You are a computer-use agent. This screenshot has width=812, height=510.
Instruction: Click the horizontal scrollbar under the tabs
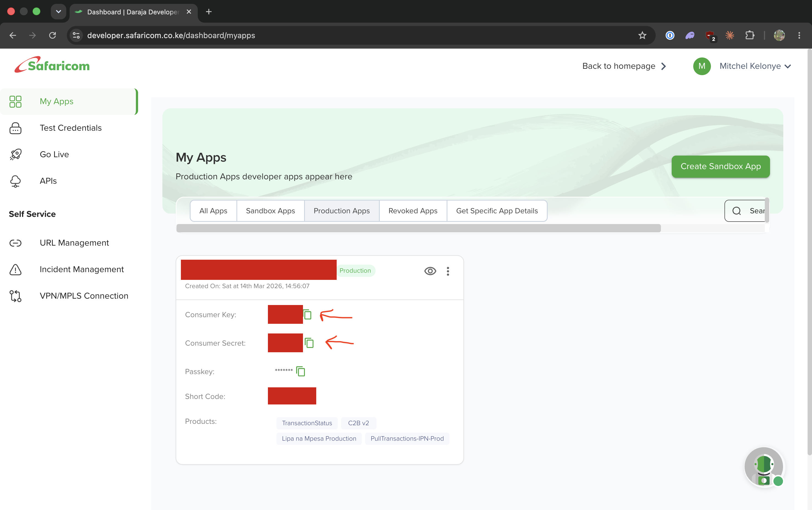418,228
